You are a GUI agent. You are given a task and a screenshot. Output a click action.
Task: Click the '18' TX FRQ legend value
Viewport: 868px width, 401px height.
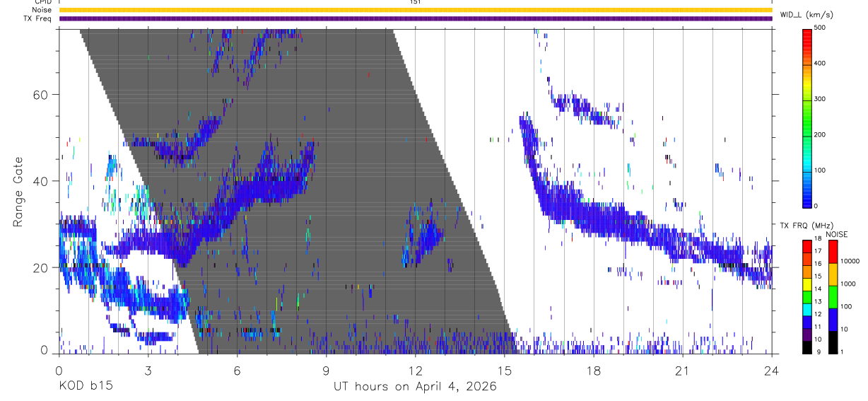click(817, 239)
